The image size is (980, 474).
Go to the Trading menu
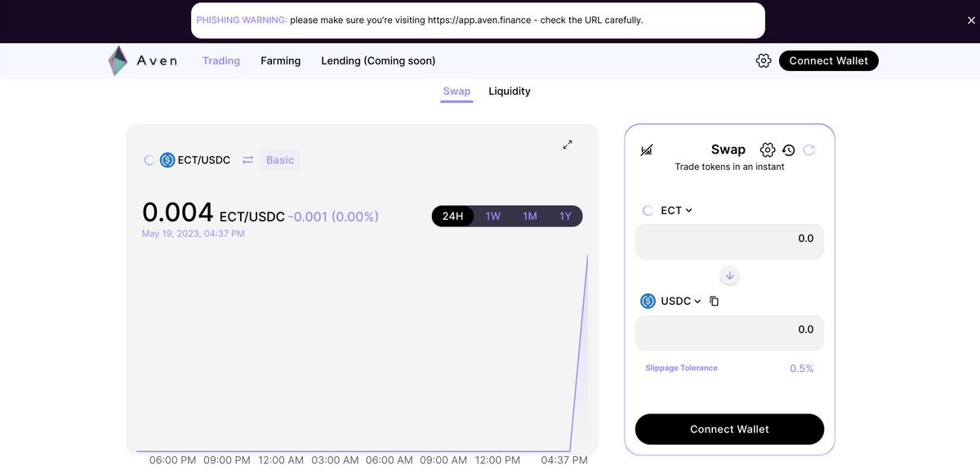pos(221,60)
